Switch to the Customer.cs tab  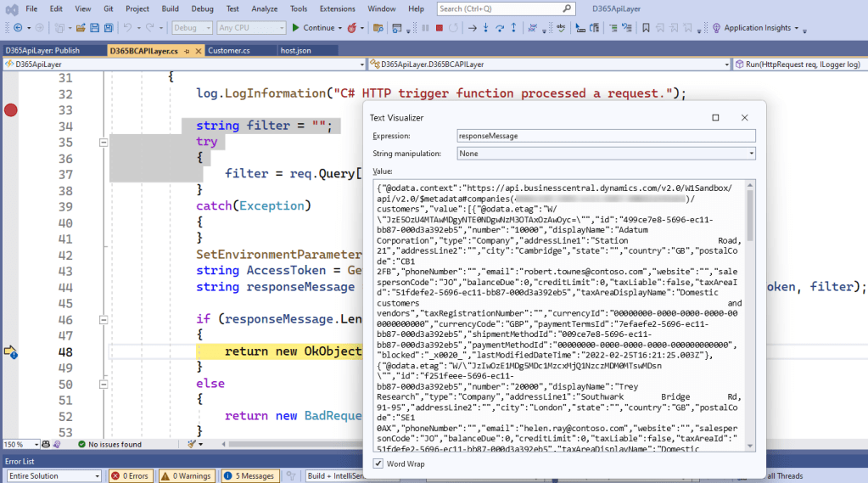point(228,51)
